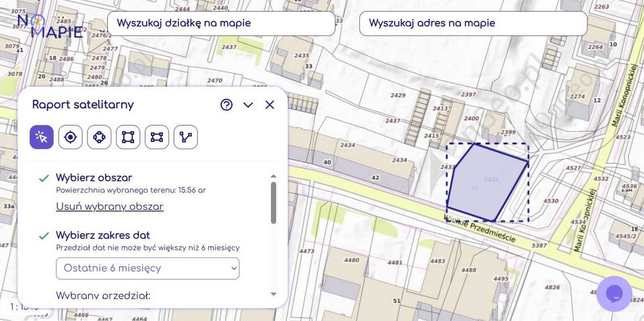The height and width of the screenshot is (321, 644).
Task: Click the panel's scroll down arrow
Action: pyautogui.click(x=274, y=294)
